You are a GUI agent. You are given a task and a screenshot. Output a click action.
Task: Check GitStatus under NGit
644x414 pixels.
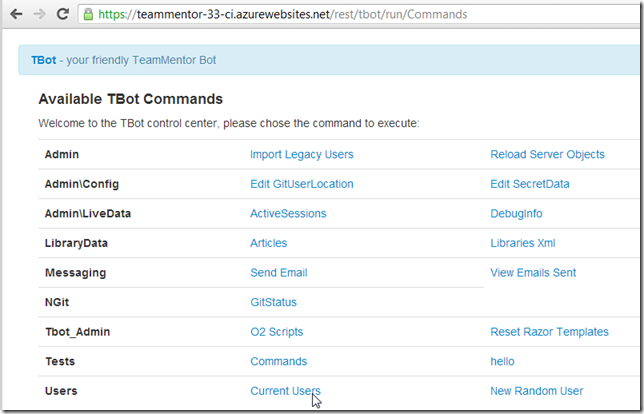point(273,302)
